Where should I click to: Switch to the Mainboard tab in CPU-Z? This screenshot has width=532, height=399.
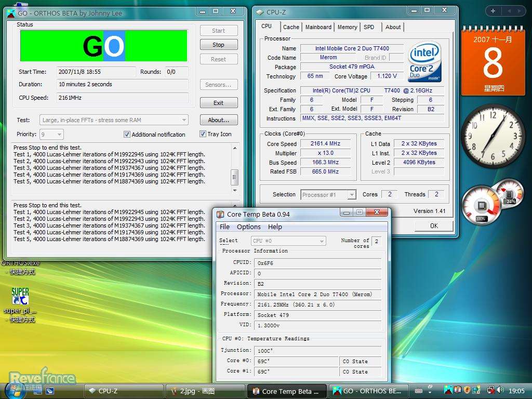pyautogui.click(x=318, y=27)
